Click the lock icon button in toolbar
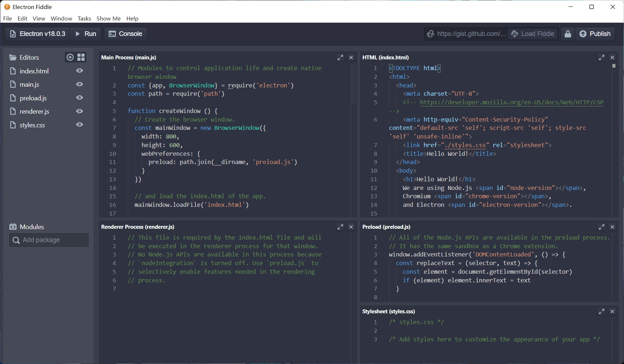624x364 pixels. point(568,34)
